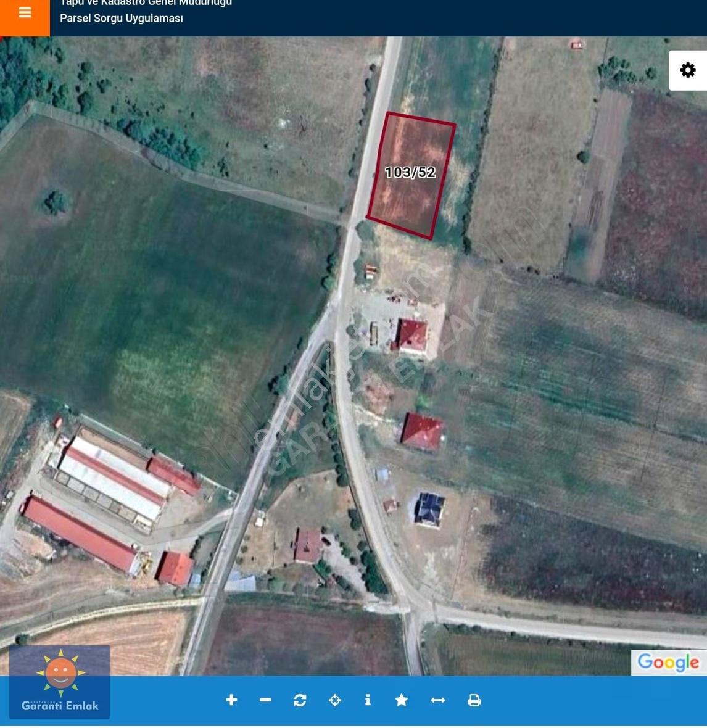Refresh the map with the circular arrows
Viewport: 707px width, 728px height.
tap(300, 700)
